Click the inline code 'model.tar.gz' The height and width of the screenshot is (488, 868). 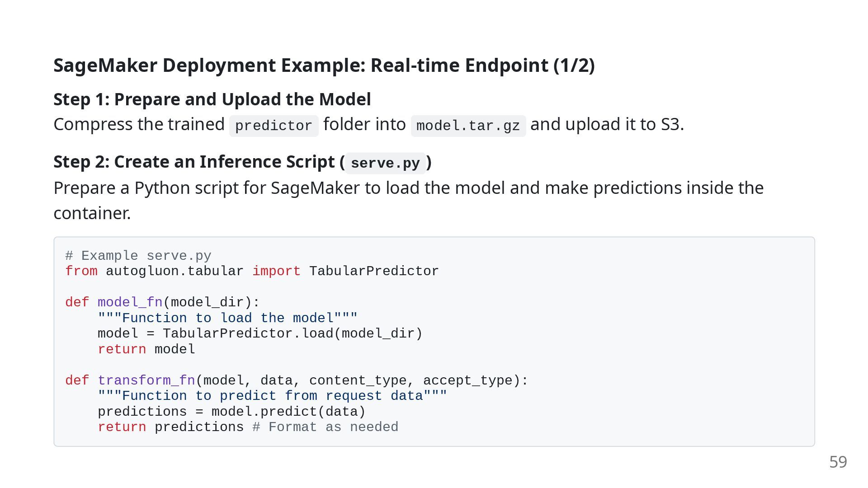click(468, 126)
